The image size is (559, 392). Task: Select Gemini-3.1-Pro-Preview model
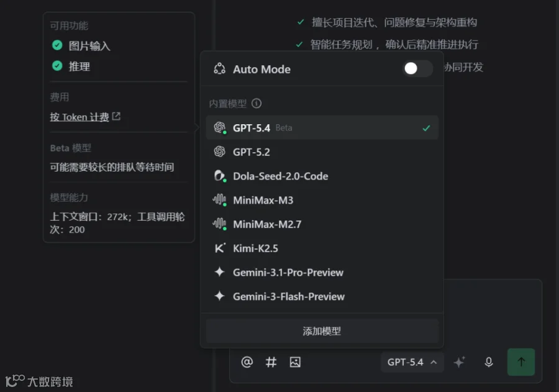tap(322, 272)
